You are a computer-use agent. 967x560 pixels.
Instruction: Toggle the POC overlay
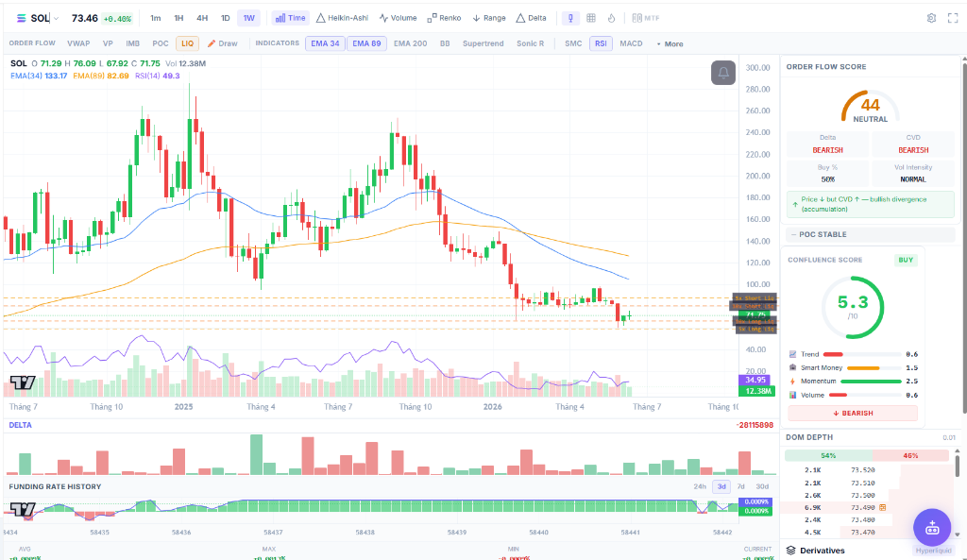(161, 43)
